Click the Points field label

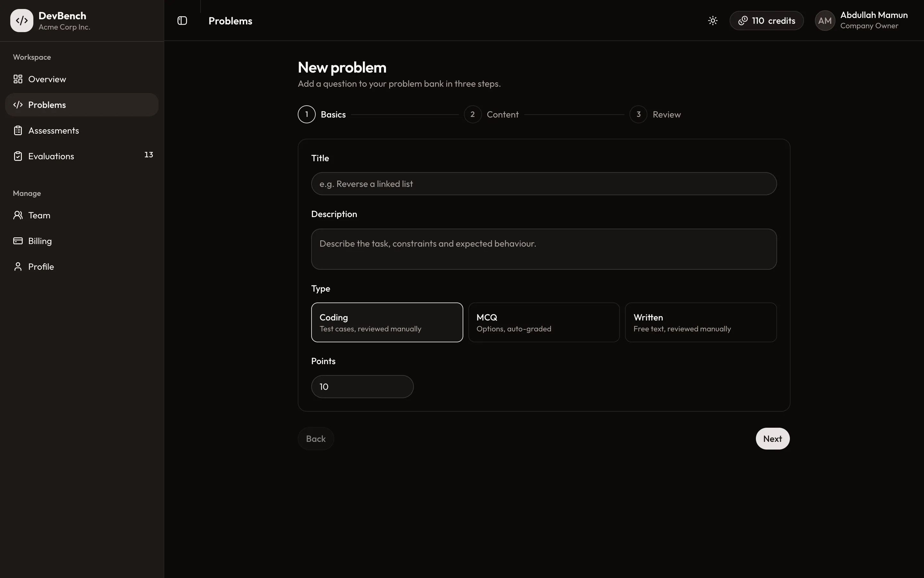[x=323, y=361]
